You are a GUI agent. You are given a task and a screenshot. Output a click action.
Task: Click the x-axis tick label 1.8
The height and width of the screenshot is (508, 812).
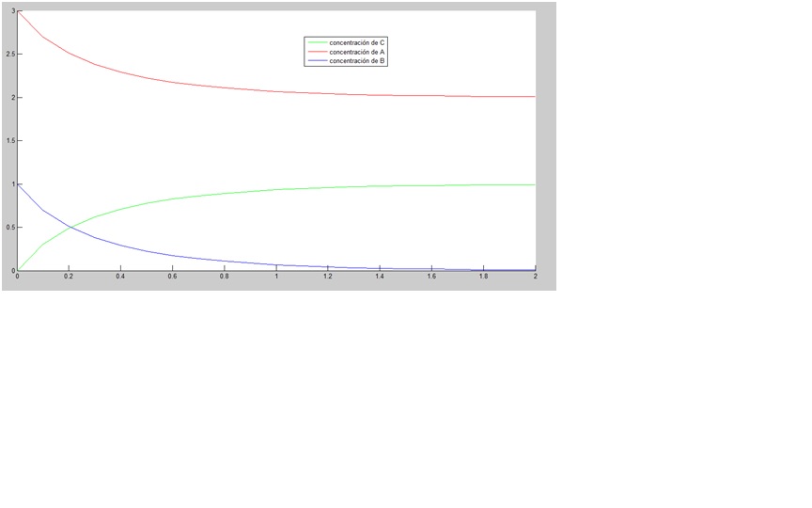pyautogui.click(x=483, y=277)
